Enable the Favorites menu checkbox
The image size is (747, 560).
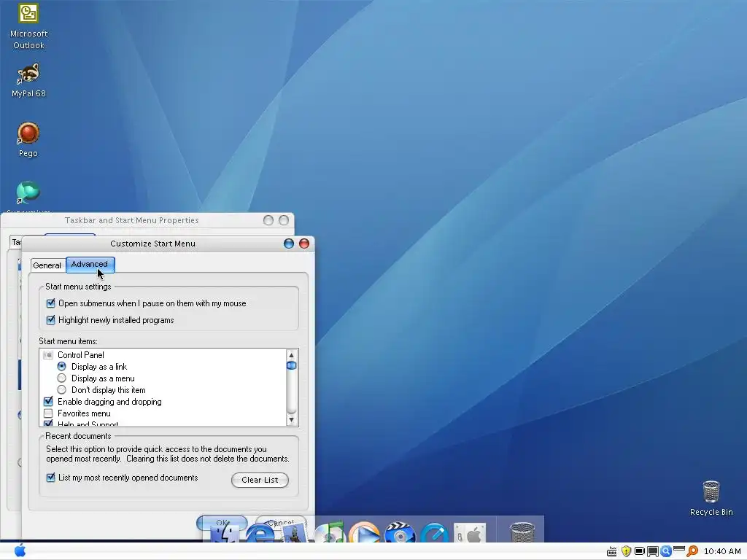click(x=48, y=413)
